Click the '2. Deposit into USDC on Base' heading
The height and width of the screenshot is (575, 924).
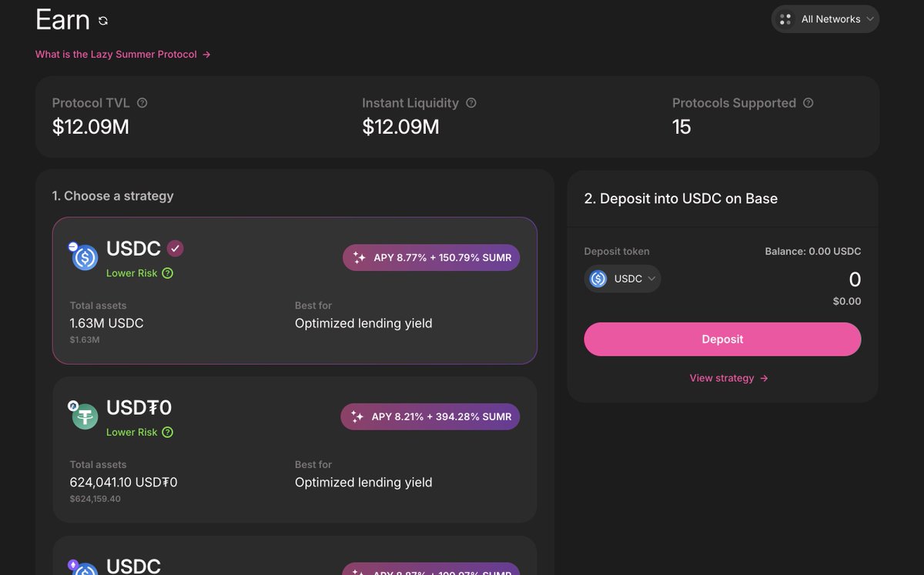click(681, 199)
